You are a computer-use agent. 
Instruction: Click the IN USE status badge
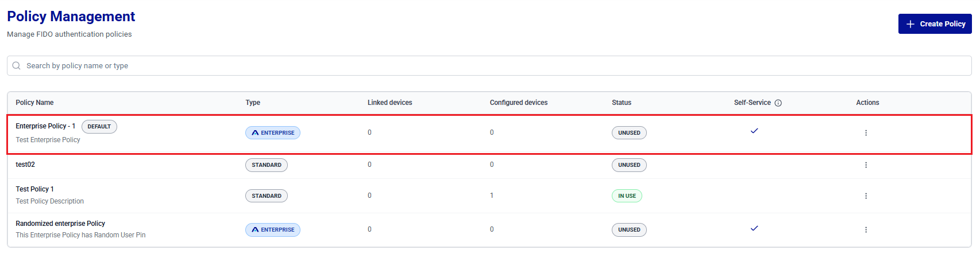pyautogui.click(x=627, y=196)
